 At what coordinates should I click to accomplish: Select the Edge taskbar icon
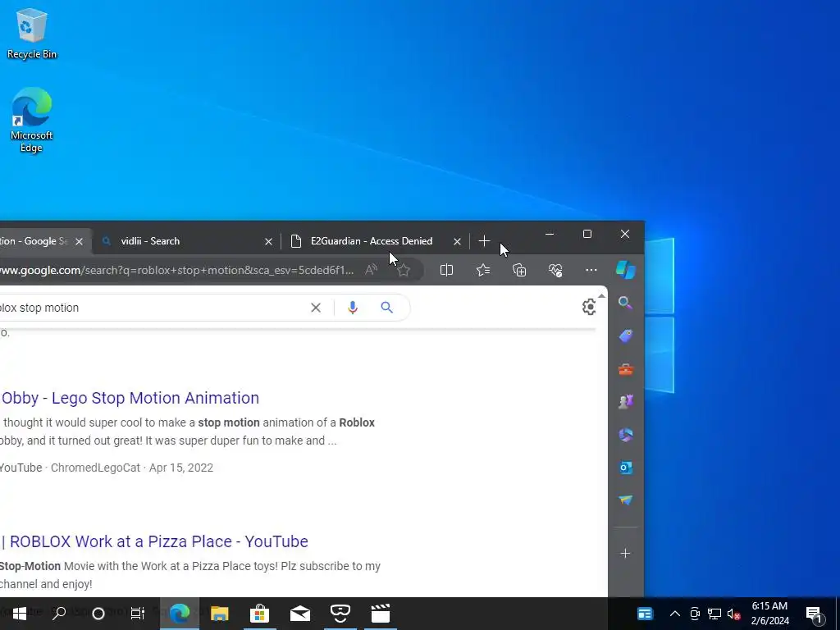pos(180,614)
